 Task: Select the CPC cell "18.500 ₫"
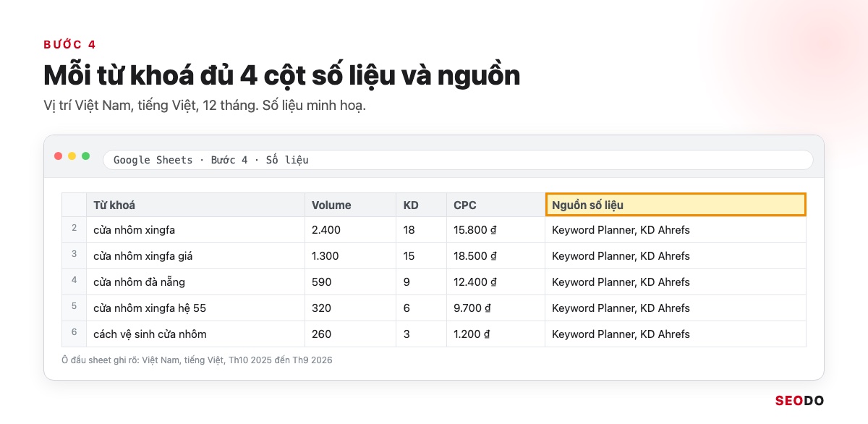coord(495,256)
